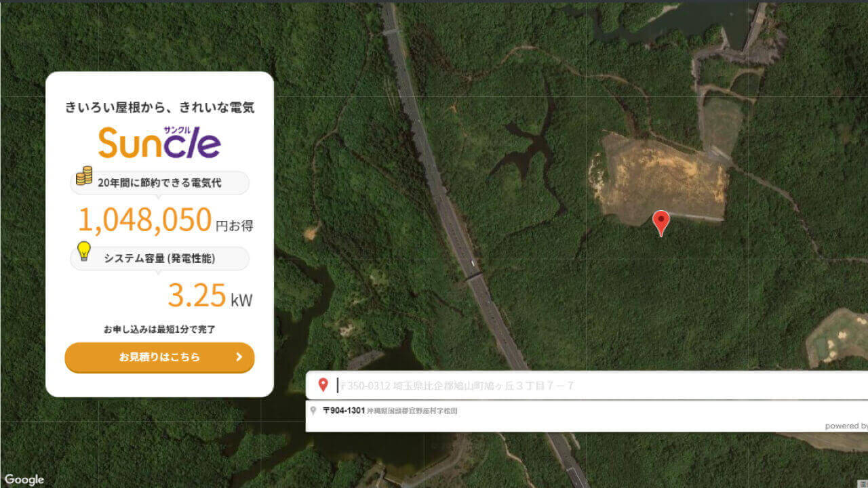Click the お見積りはこちら estimate button

click(159, 357)
